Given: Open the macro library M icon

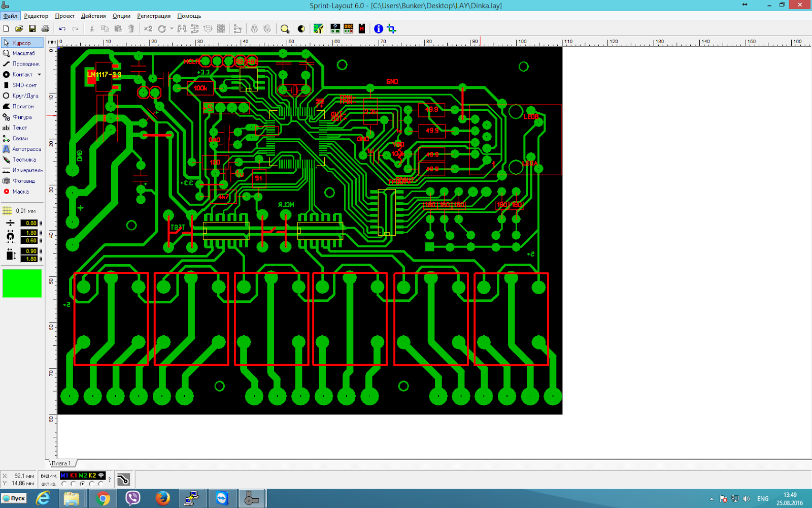Looking at the screenshot, I should (362, 29).
